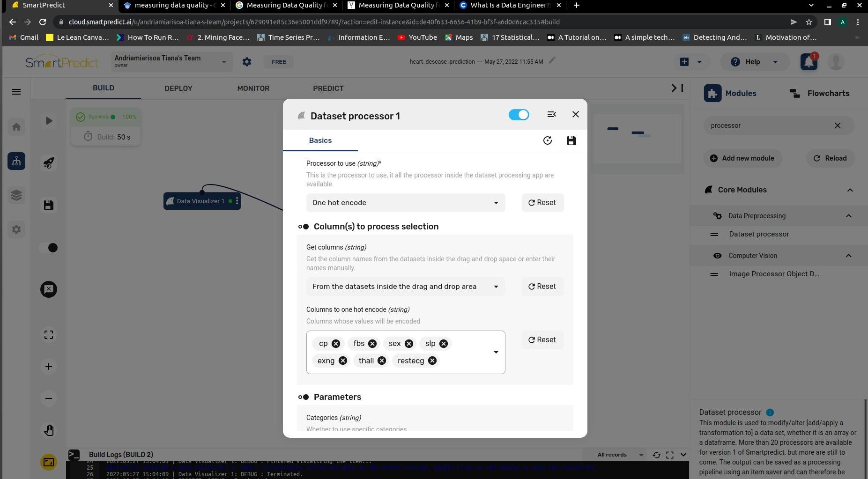Run the flowchart with play button

(x=49, y=121)
